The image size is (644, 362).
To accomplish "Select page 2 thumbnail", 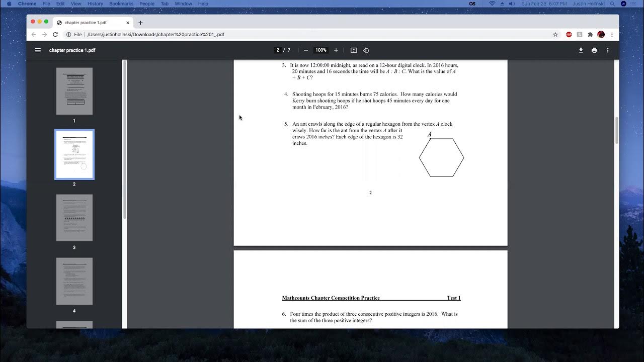I will coord(74,154).
